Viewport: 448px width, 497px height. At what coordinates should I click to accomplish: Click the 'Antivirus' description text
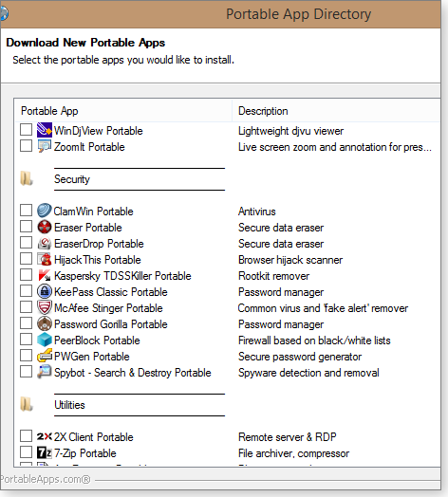[x=257, y=212]
